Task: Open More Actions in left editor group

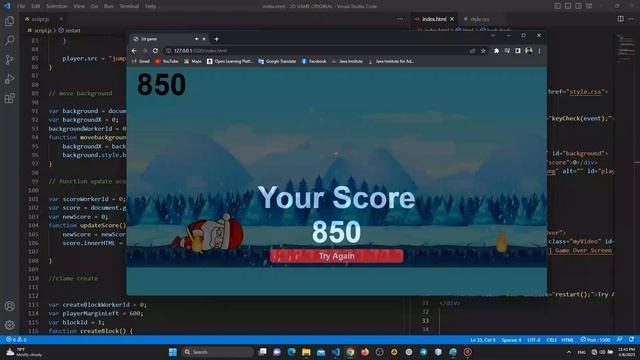Action: coord(400,19)
